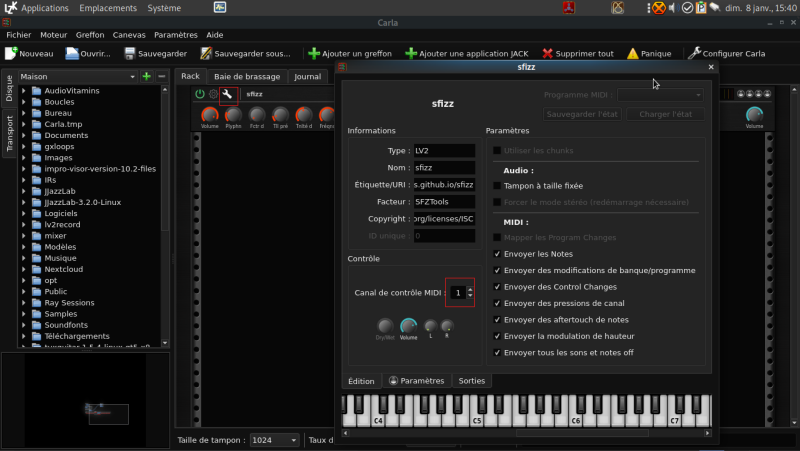The image size is (800, 451).
Task: Open the Canevas menu
Action: point(129,35)
